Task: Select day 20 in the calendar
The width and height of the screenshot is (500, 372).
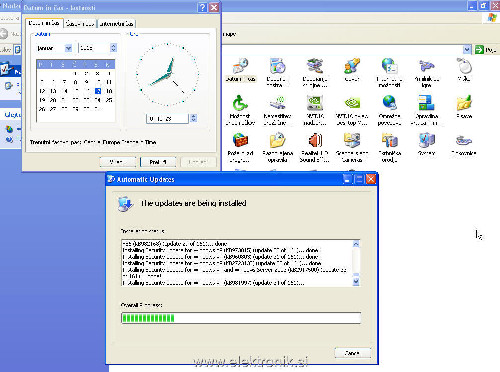Action: tap(53, 100)
